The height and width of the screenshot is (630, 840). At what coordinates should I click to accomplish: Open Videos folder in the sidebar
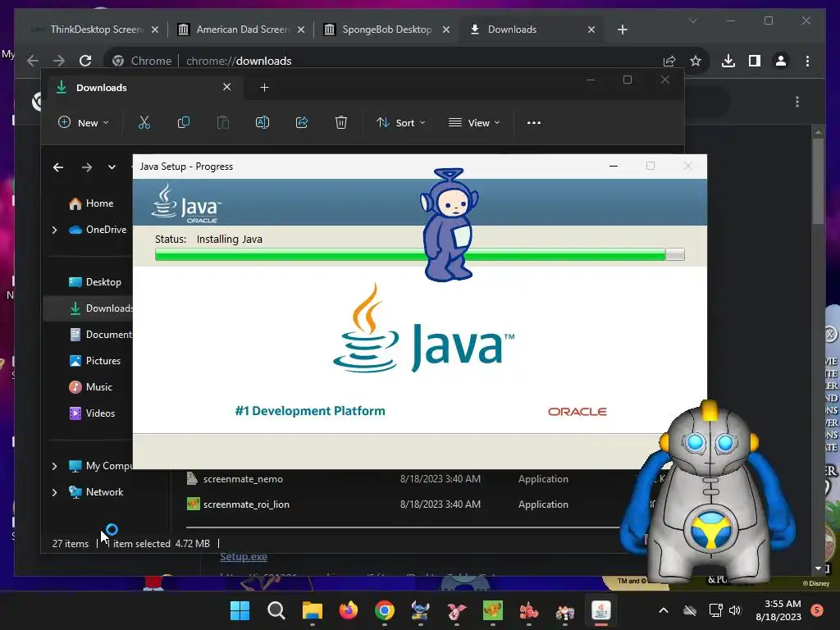pyautogui.click(x=92, y=413)
